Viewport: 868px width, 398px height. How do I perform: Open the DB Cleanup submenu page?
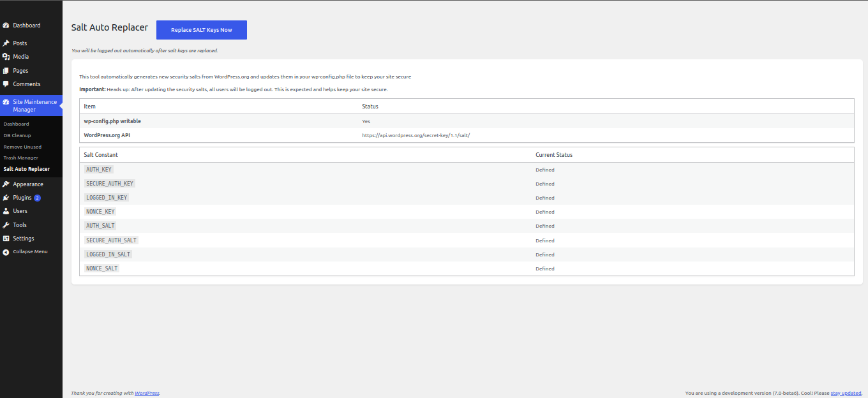click(x=17, y=135)
